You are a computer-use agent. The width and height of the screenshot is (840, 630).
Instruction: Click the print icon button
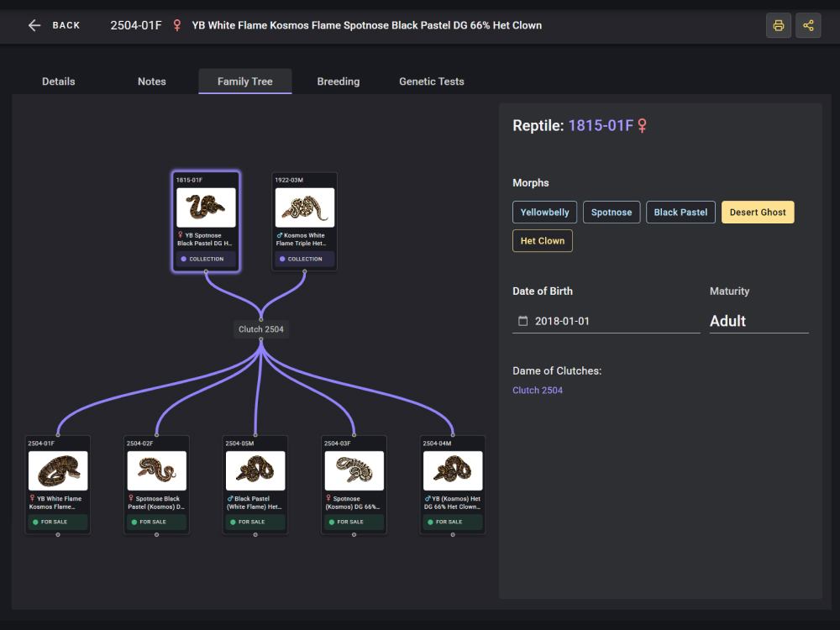[779, 25]
